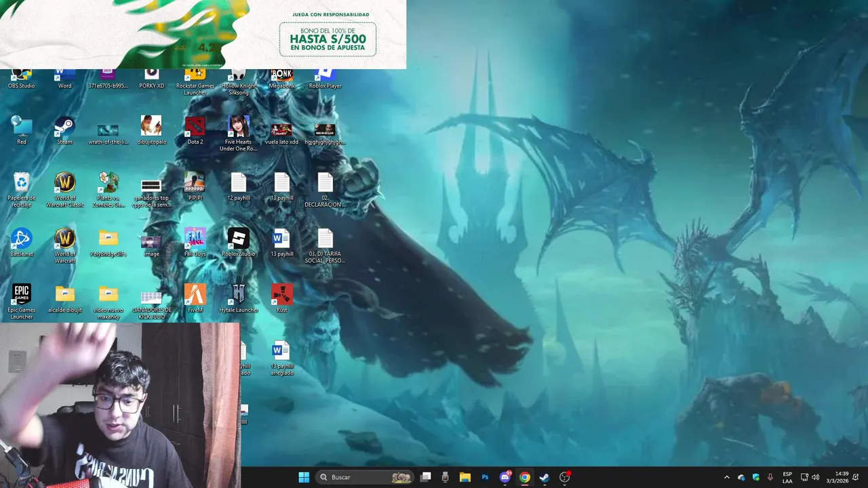This screenshot has height=488, width=868.
Task: Open Discord from the taskbar
Action: tap(505, 477)
